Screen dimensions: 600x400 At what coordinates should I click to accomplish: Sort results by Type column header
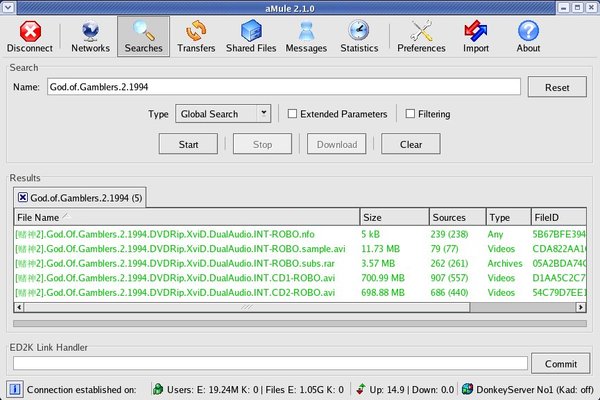click(x=509, y=217)
